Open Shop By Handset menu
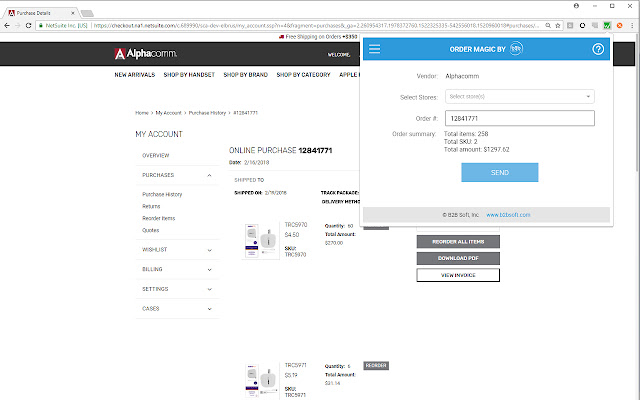 tap(189, 75)
